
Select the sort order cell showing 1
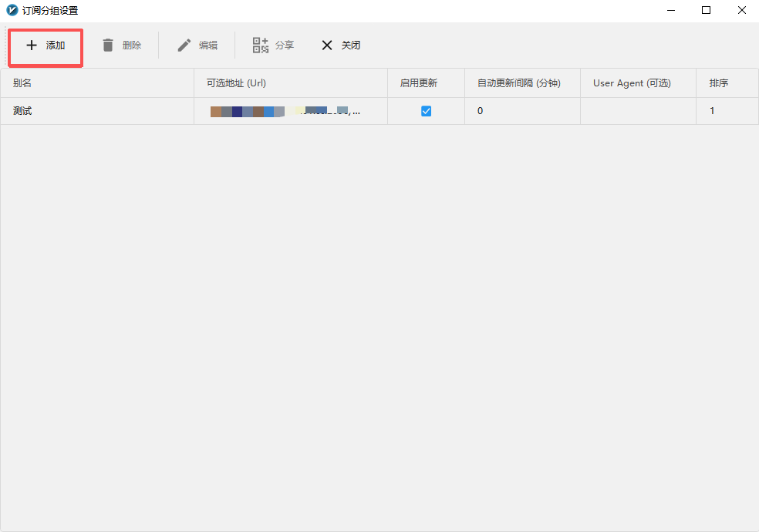(712, 111)
